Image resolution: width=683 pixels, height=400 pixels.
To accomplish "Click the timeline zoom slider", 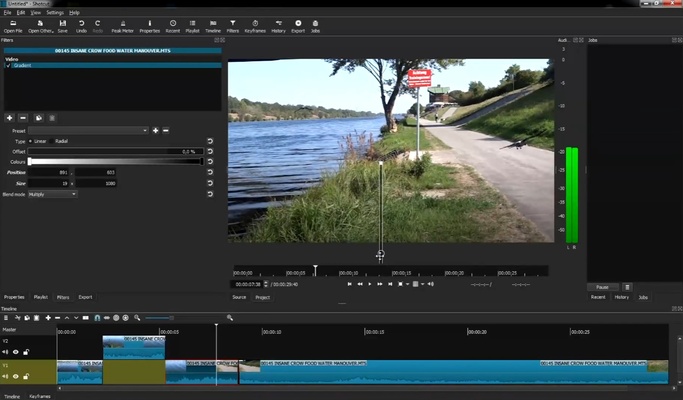I will tap(183, 318).
